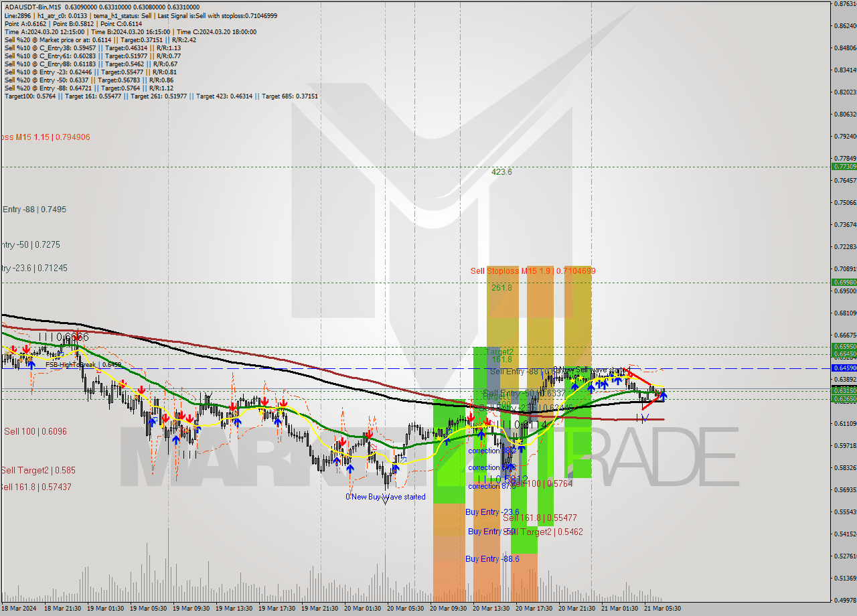Click the 21 Mar 05:30 time label
This screenshot has height=616, width=857.
coord(662,609)
